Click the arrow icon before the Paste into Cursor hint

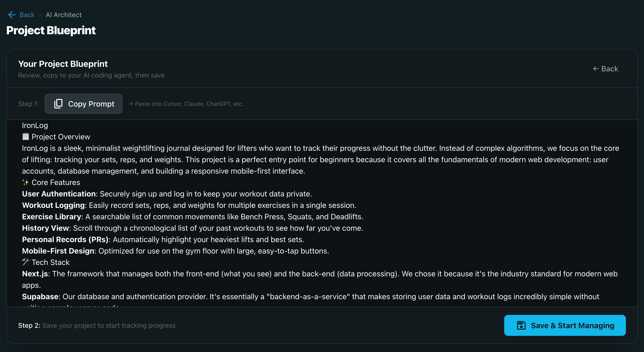coord(131,104)
